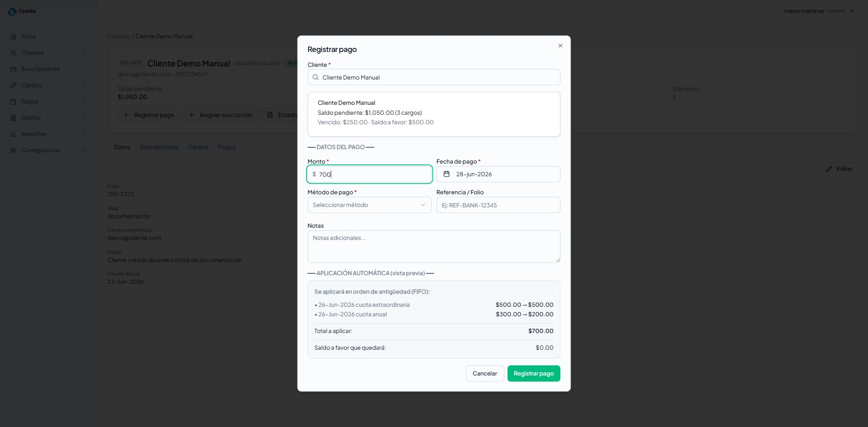The width and height of the screenshot is (868, 427).
Task: Click the Estado document icon
Action: 270,115
